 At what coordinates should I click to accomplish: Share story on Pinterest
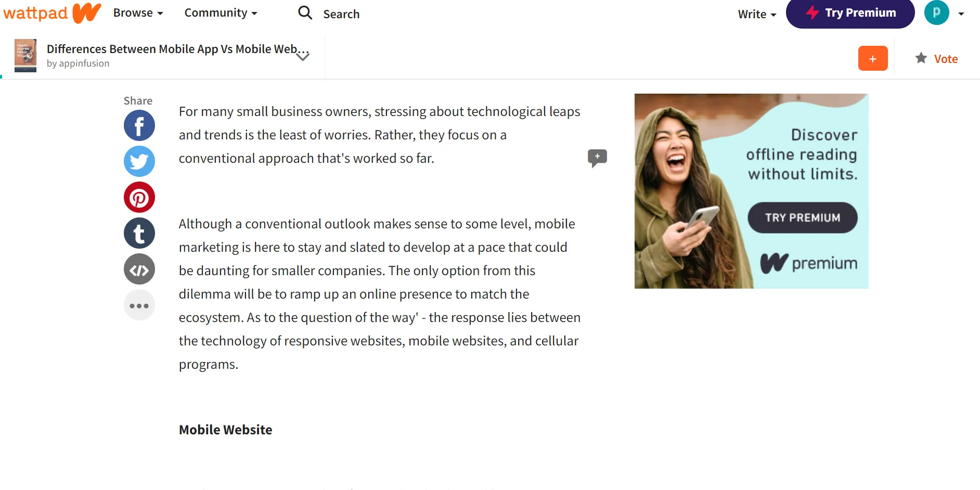point(139,197)
